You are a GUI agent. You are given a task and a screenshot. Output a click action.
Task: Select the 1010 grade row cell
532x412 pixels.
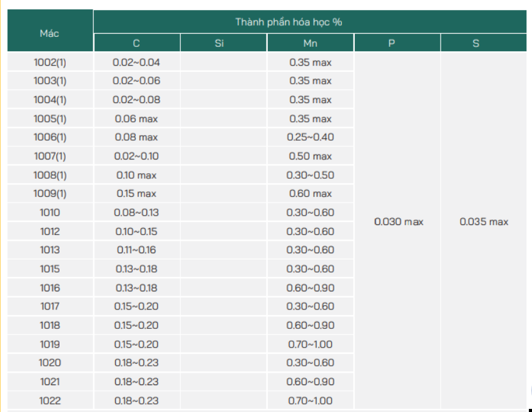click(50, 213)
